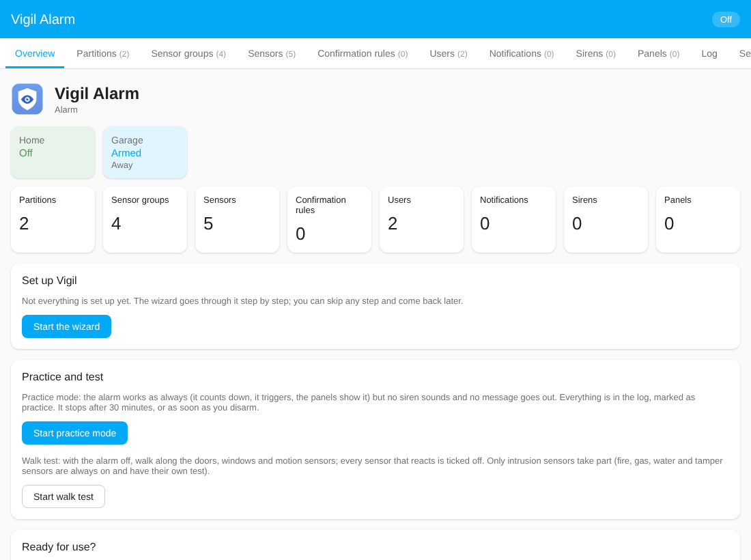Screen dimensions: 751x560
Task: Open the Sensor groups tab
Action: 188,54
